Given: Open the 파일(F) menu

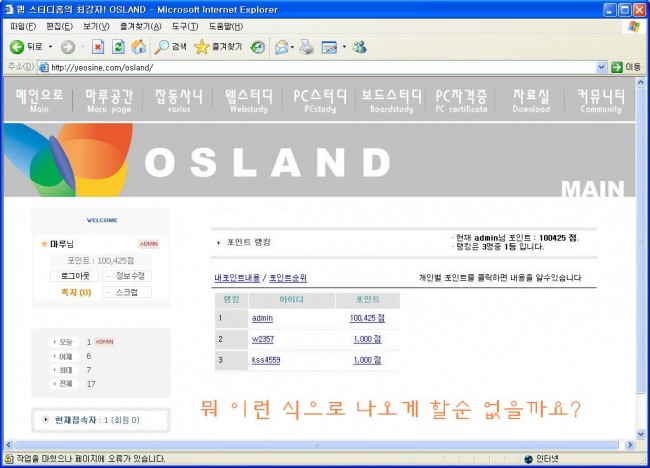Looking at the screenshot, I should click(x=23, y=26).
